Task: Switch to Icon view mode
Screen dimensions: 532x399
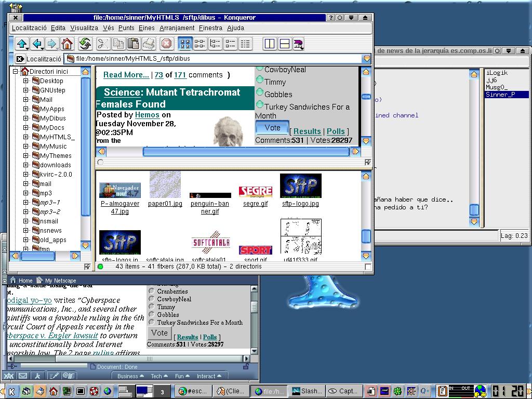Action: 185,44
